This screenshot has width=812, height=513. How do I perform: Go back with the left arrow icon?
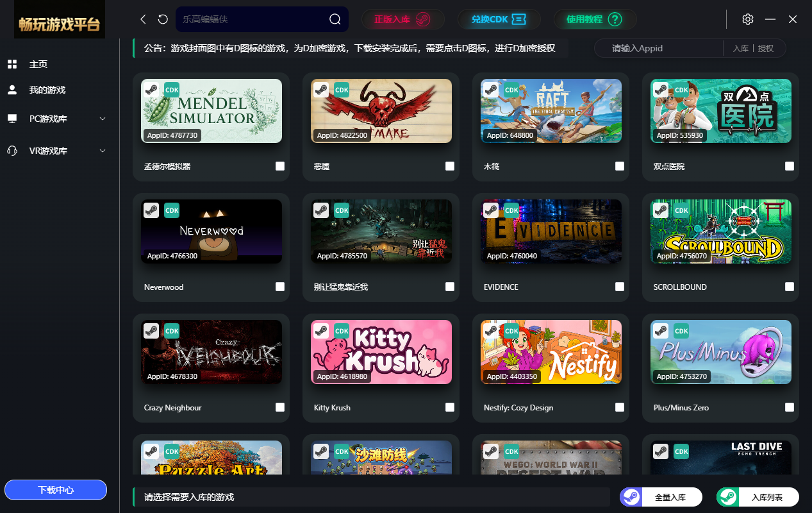(143, 19)
